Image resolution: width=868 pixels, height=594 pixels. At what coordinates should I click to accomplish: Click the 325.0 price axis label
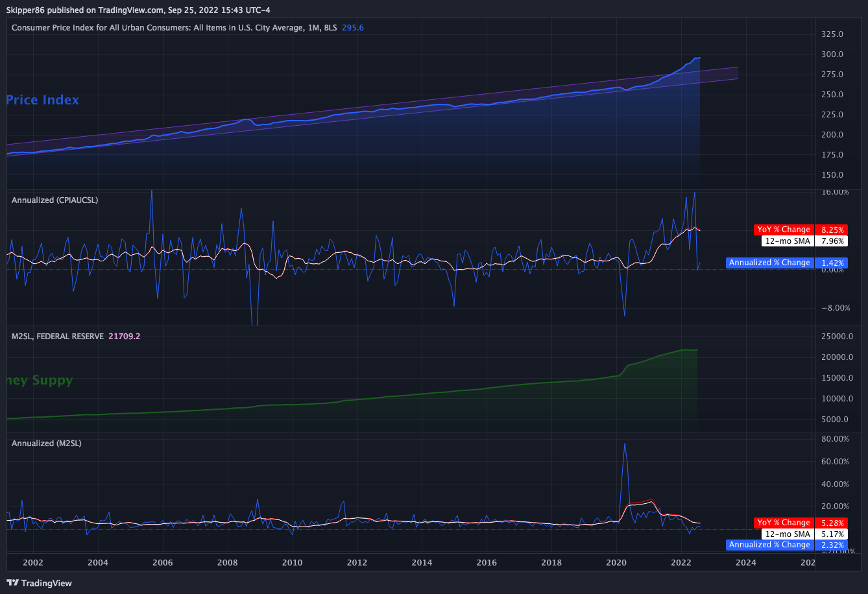(x=832, y=34)
